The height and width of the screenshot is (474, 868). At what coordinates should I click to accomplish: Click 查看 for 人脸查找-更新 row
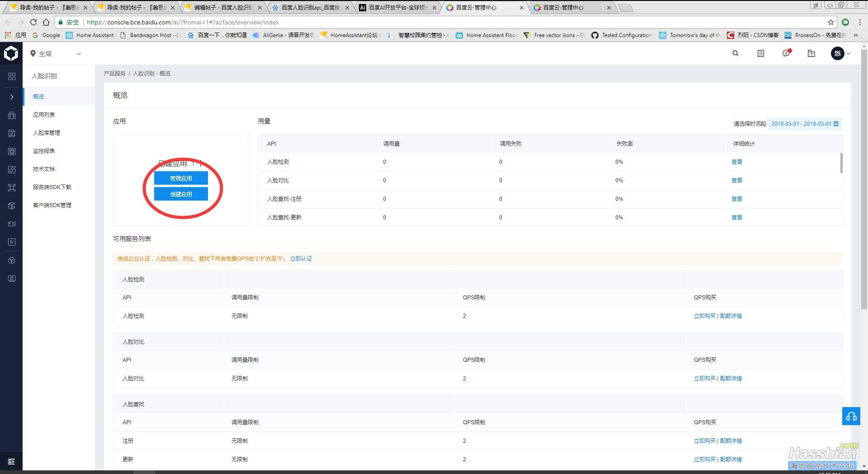tap(737, 218)
